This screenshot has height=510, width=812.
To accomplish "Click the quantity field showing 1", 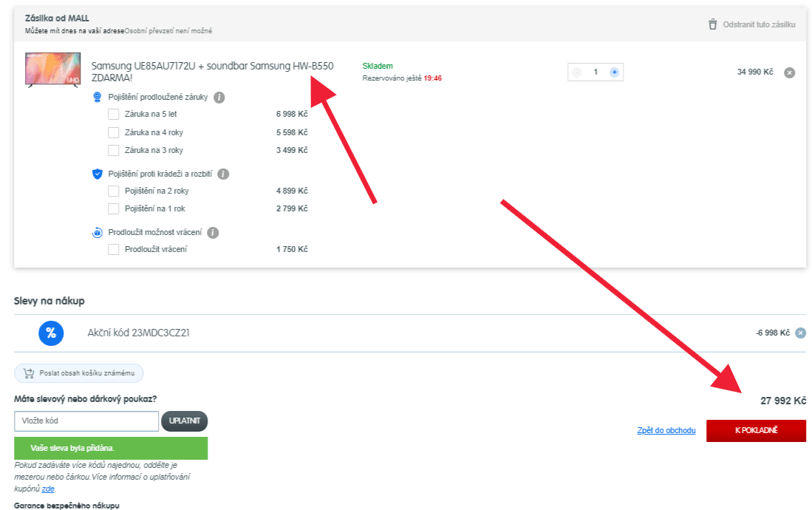I will point(596,72).
